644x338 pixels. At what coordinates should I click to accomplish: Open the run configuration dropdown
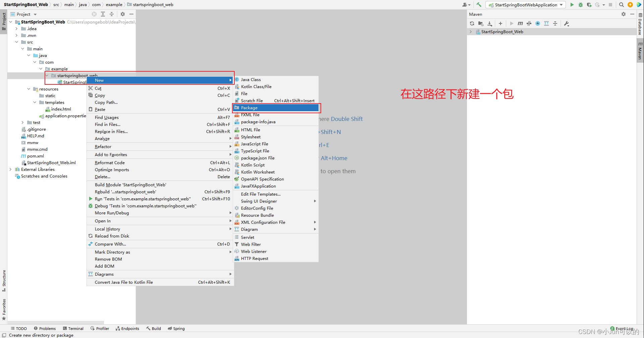click(x=525, y=5)
